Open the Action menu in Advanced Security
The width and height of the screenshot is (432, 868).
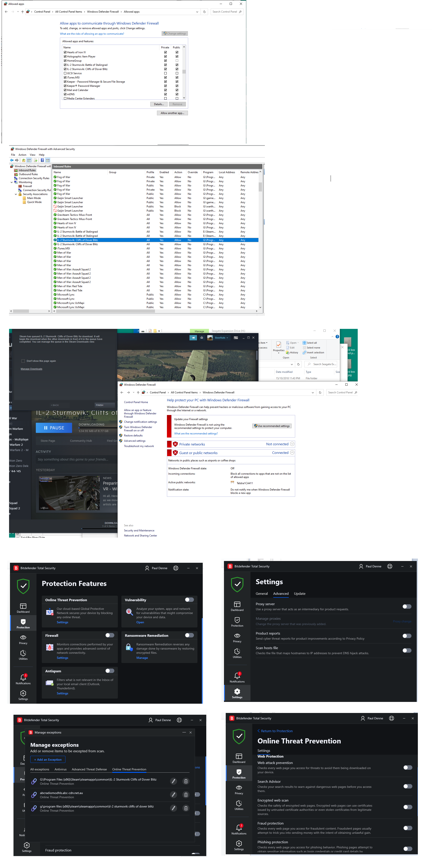pos(22,155)
